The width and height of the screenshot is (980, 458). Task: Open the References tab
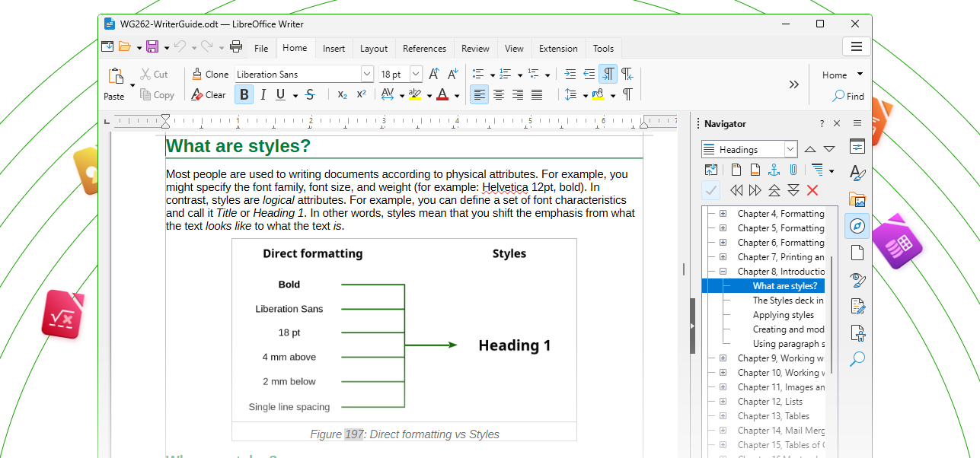point(424,49)
